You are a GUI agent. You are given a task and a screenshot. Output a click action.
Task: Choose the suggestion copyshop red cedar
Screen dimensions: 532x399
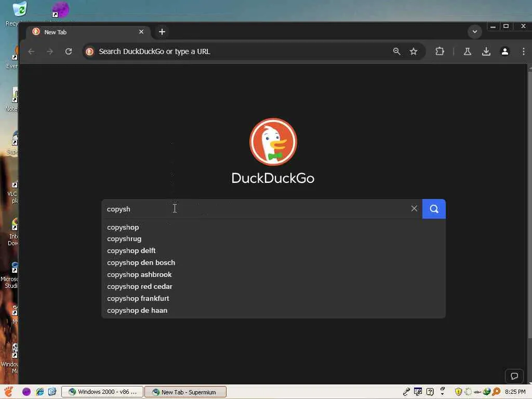pyautogui.click(x=273, y=286)
